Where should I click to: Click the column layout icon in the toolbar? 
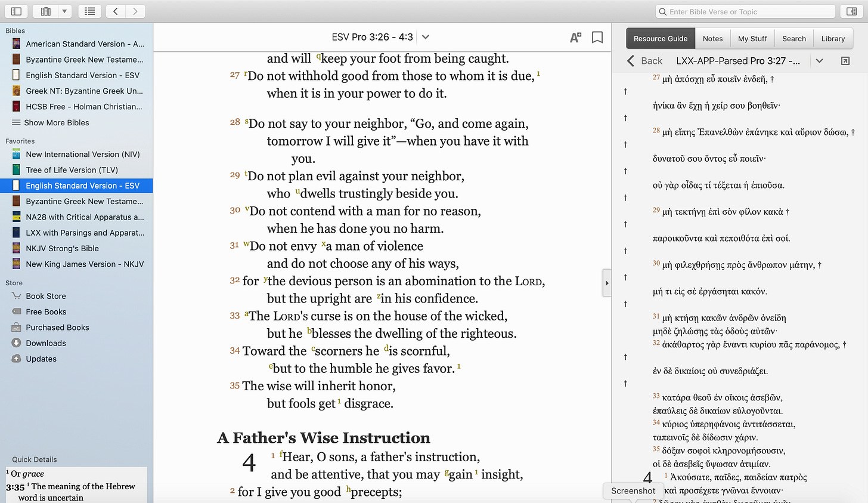pos(45,11)
